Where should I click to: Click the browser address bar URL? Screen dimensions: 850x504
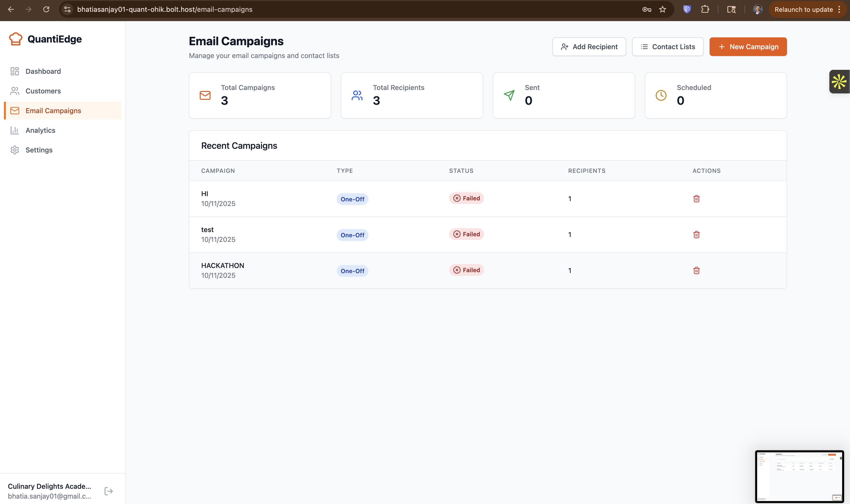click(x=165, y=10)
